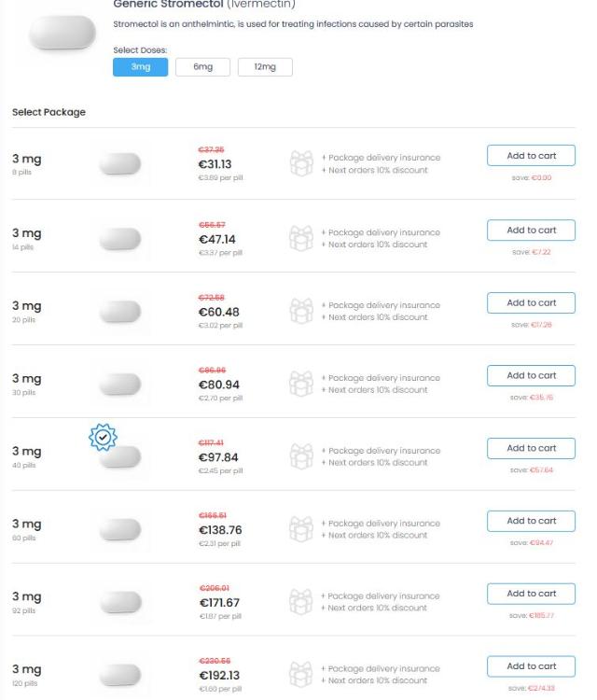Click the pill thumbnail in 14 pills row
Image resolution: width=597 pixels, height=700 pixels.
(x=120, y=237)
